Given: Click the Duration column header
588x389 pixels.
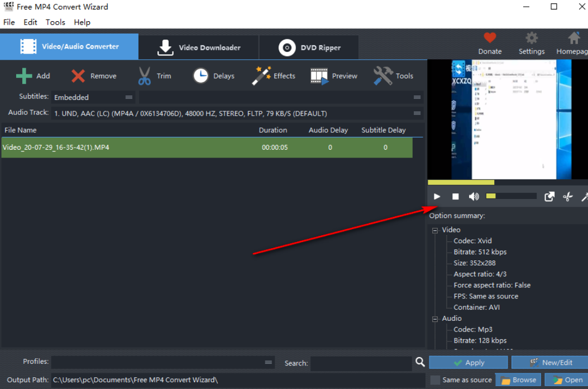Looking at the screenshot, I should pyautogui.click(x=273, y=130).
